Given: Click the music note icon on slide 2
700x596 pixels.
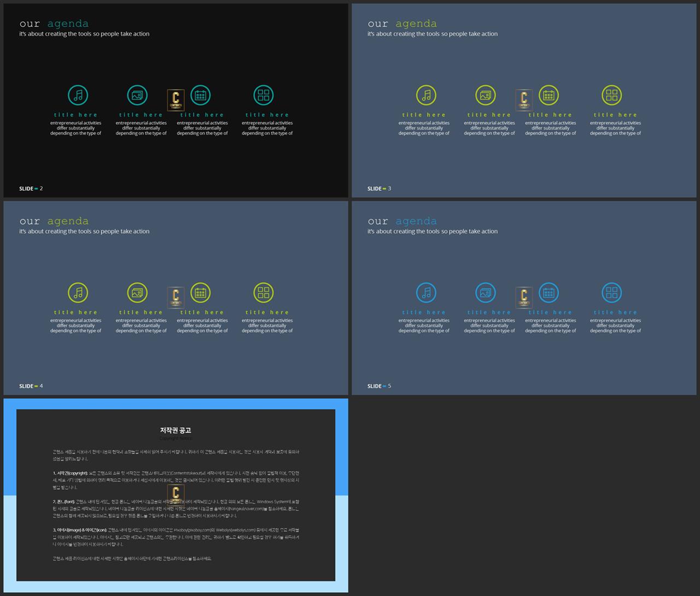Looking at the screenshot, I should coord(78,95).
